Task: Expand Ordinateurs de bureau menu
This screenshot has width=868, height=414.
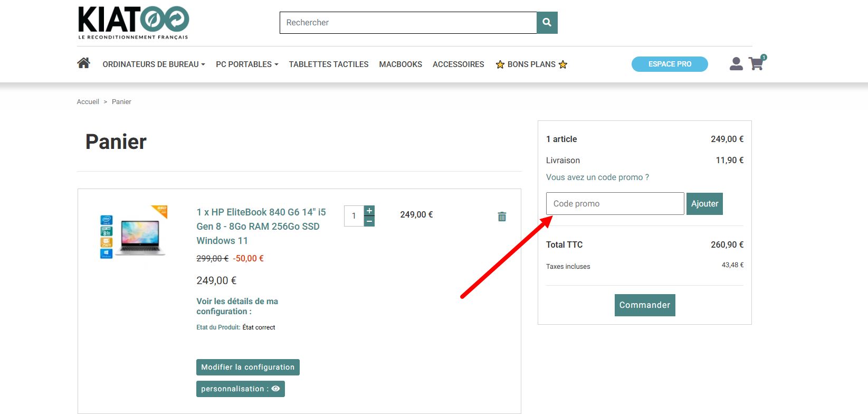Action: (x=154, y=64)
